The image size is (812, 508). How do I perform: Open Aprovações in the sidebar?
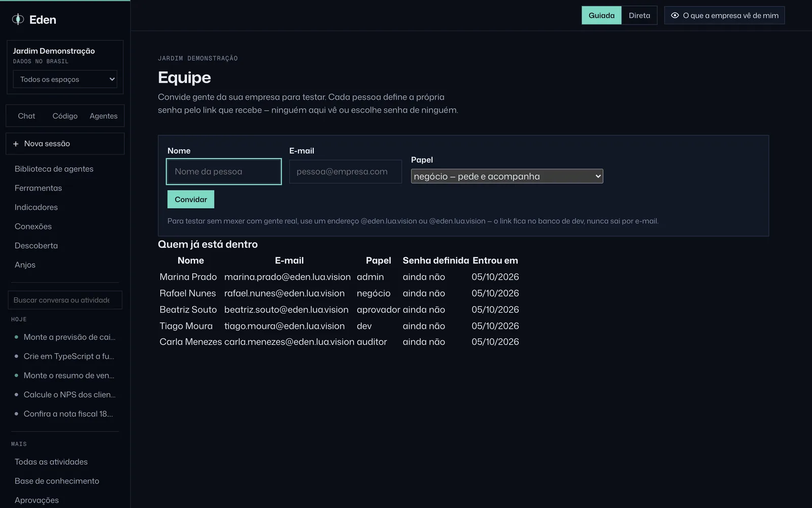(37, 500)
